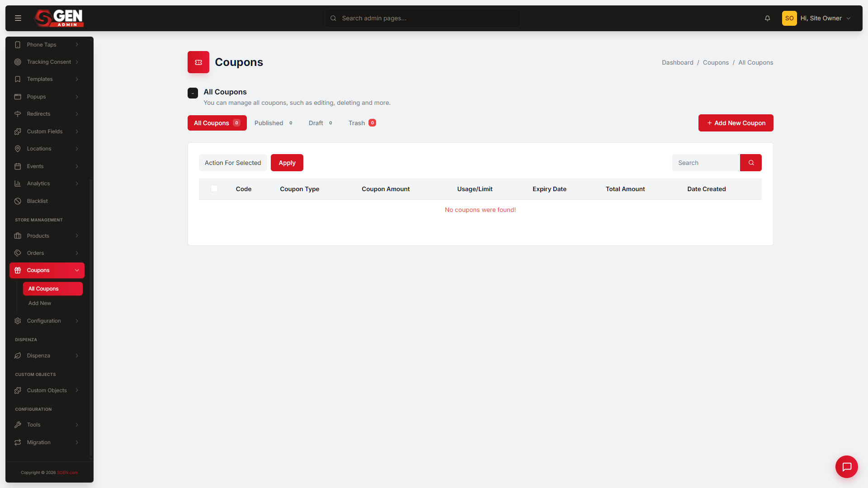Select Add New in sidebar submenu
The width and height of the screenshot is (868, 488).
[40, 303]
